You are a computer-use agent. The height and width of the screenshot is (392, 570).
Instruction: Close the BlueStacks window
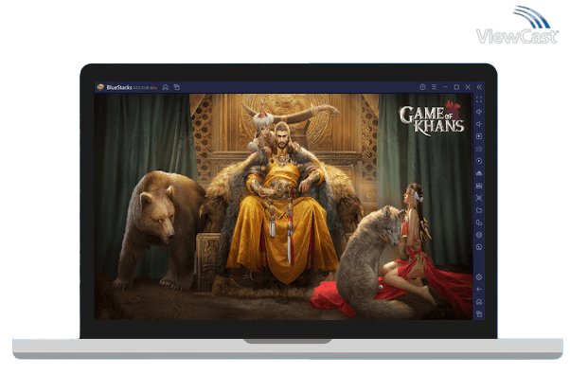click(x=468, y=87)
